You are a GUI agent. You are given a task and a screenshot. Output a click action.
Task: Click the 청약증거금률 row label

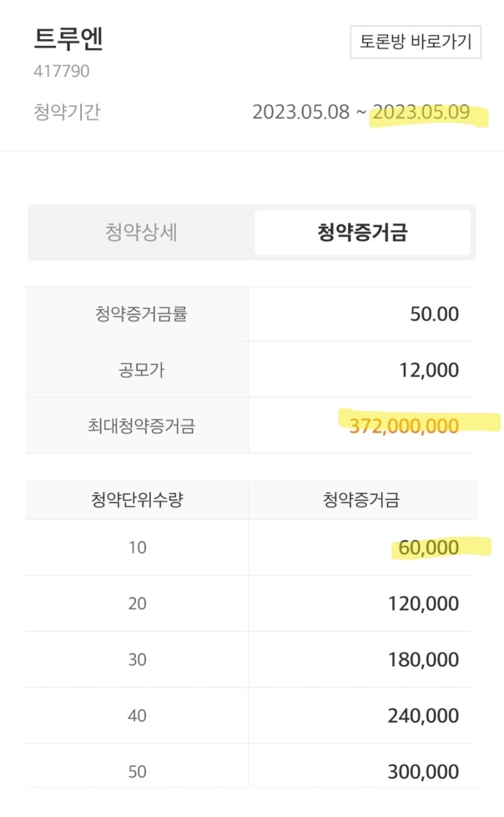pos(141,314)
